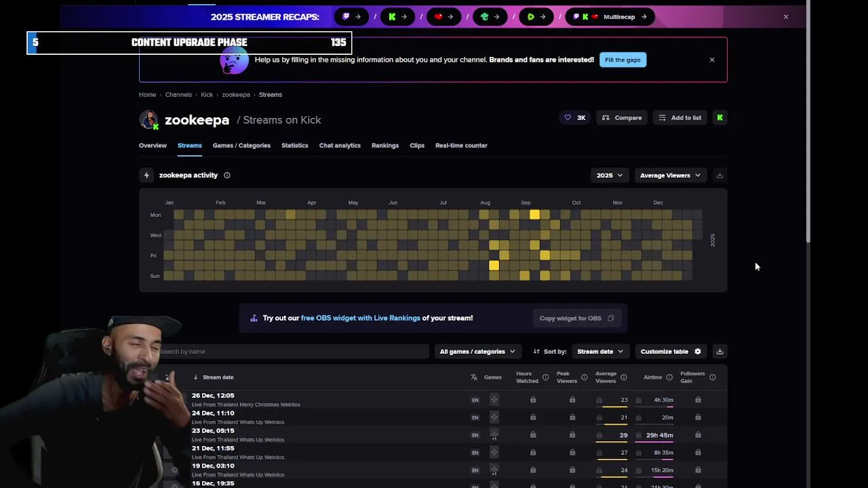Open the Games / Categories tab
Viewport: 868px width, 488px height.
point(241,146)
